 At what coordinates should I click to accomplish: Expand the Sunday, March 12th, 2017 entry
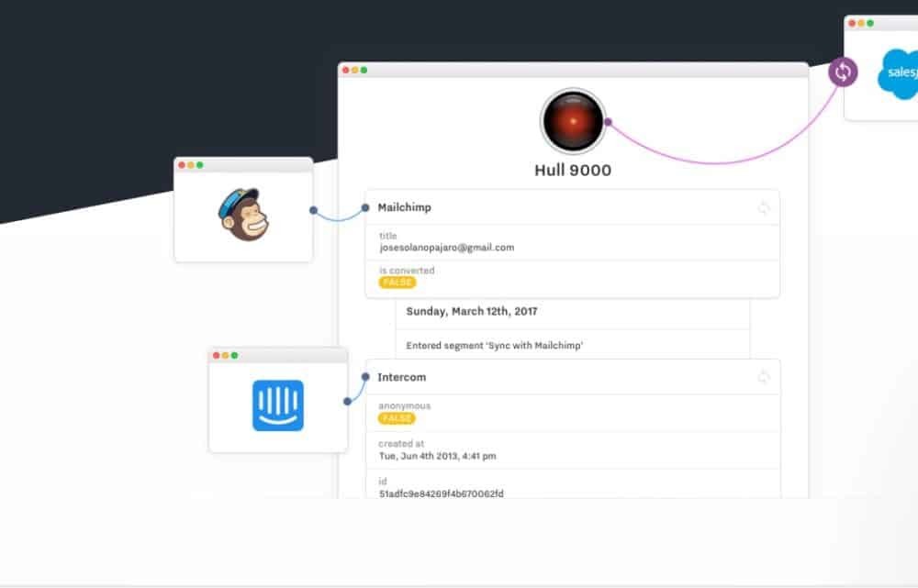(x=472, y=312)
